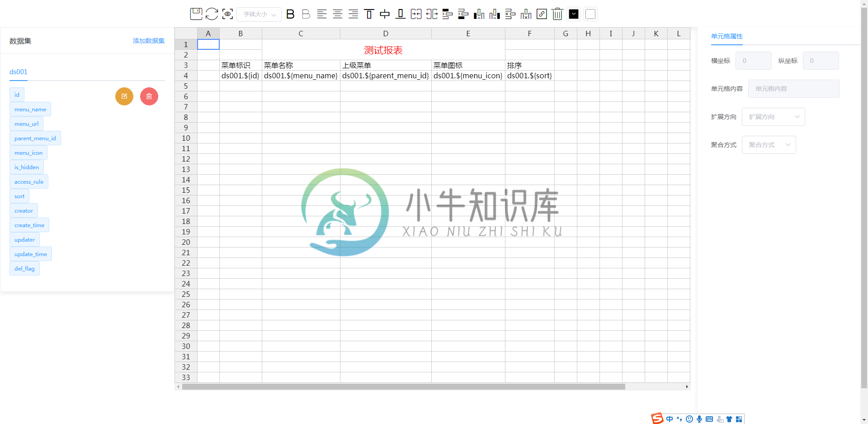Image resolution: width=868 pixels, height=424 pixels.
Task: Delete dataset with the red trash button
Action: (149, 96)
